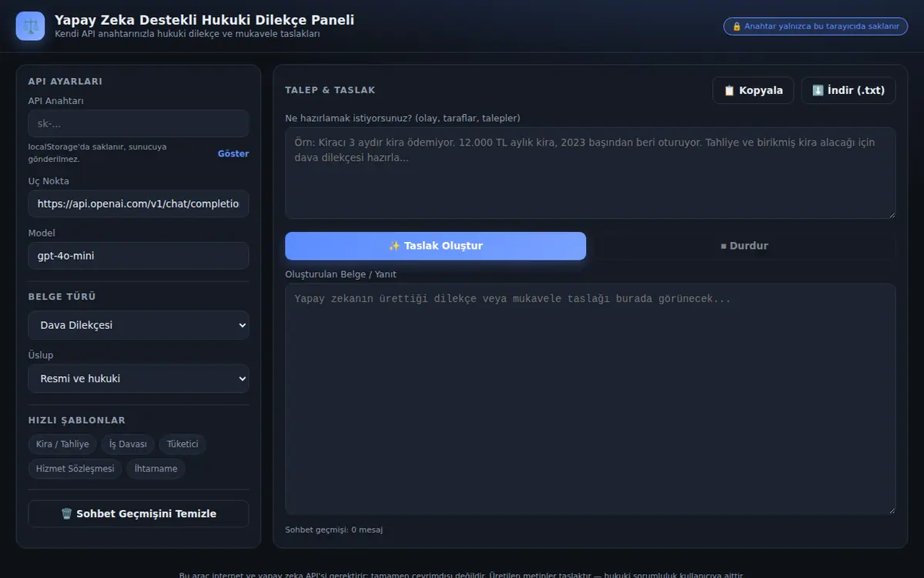This screenshot has width=924, height=578.
Task: Click the request description text area
Action: [591, 173]
